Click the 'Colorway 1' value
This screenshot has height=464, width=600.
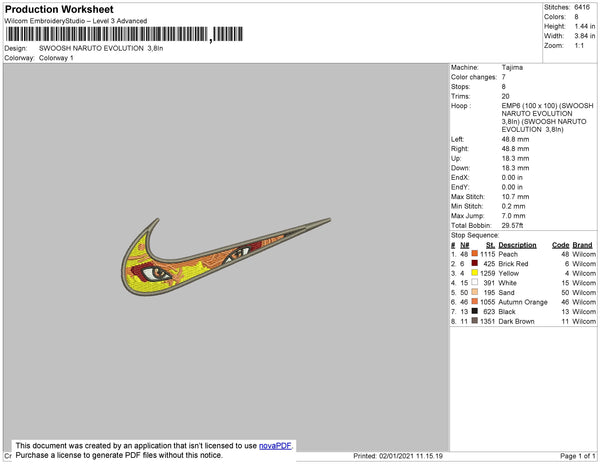coord(56,58)
